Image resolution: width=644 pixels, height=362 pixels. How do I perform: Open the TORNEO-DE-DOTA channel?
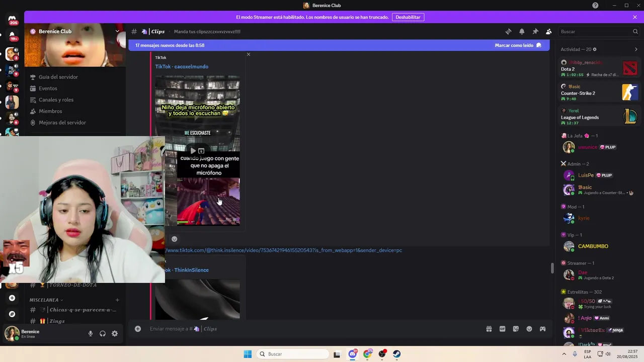74,285
